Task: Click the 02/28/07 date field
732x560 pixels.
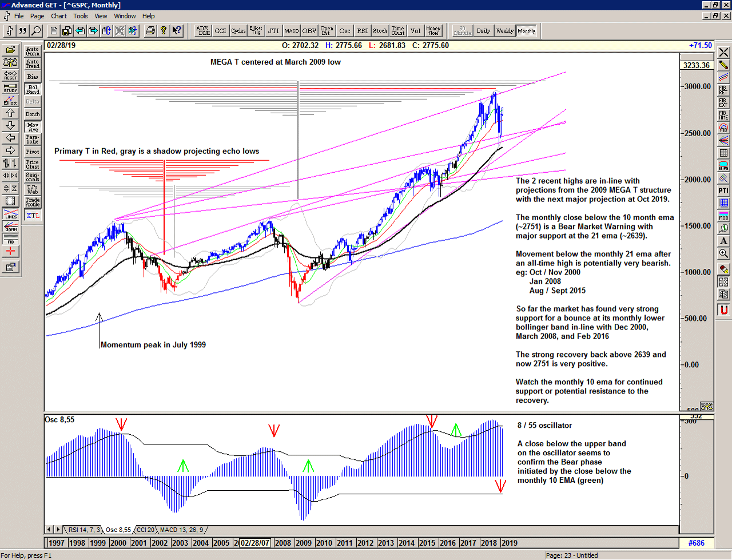Action: [256, 543]
